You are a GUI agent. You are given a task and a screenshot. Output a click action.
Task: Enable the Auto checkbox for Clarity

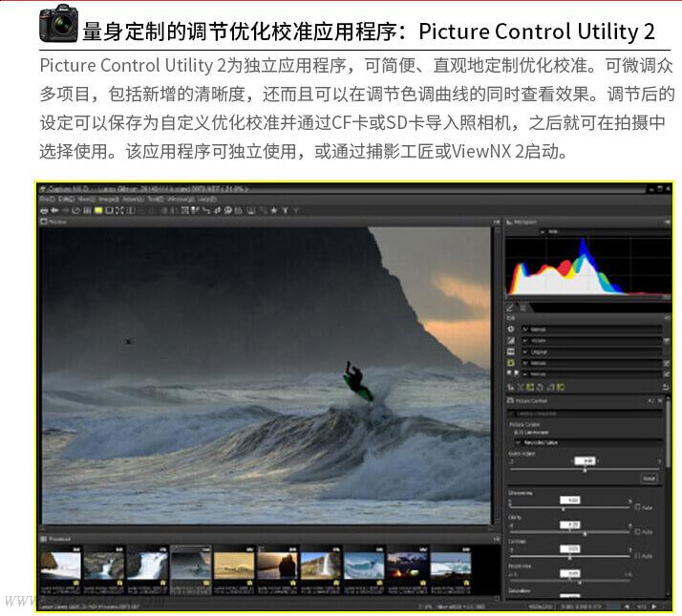click(x=638, y=532)
